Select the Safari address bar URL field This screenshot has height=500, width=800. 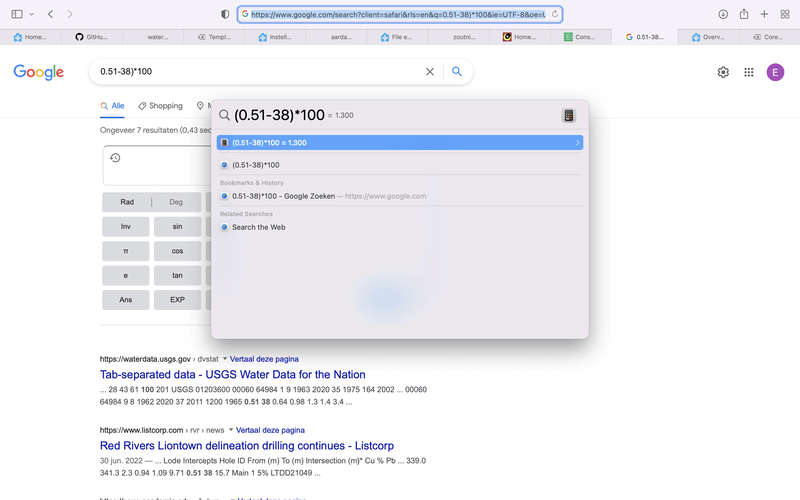click(x=399, y=14)
